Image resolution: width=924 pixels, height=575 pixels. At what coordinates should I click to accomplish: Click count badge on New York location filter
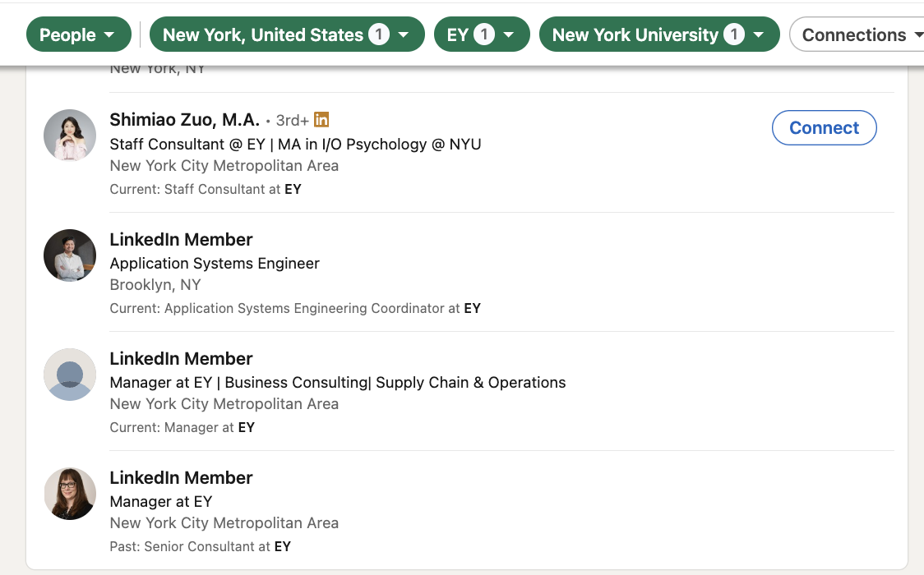[x=378, y=34]
